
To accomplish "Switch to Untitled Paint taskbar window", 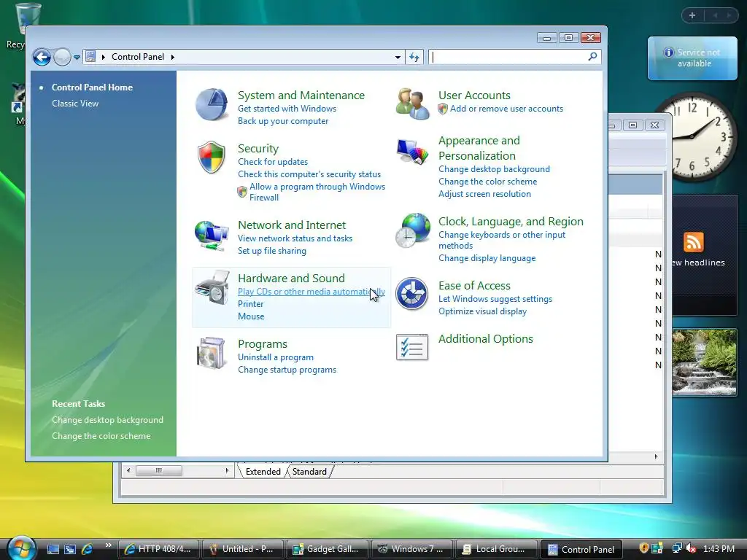I will tap(242, 549).
